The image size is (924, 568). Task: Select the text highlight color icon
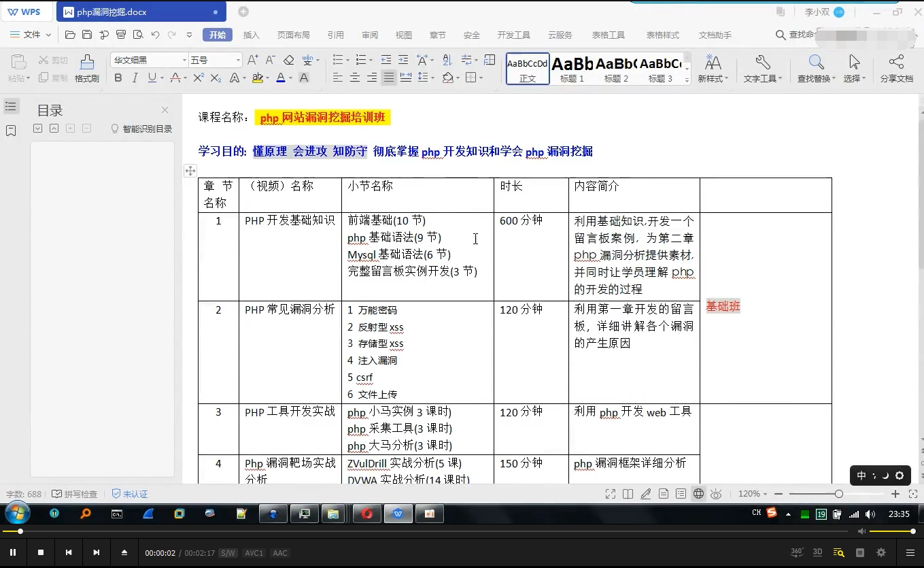pos(258,78)
